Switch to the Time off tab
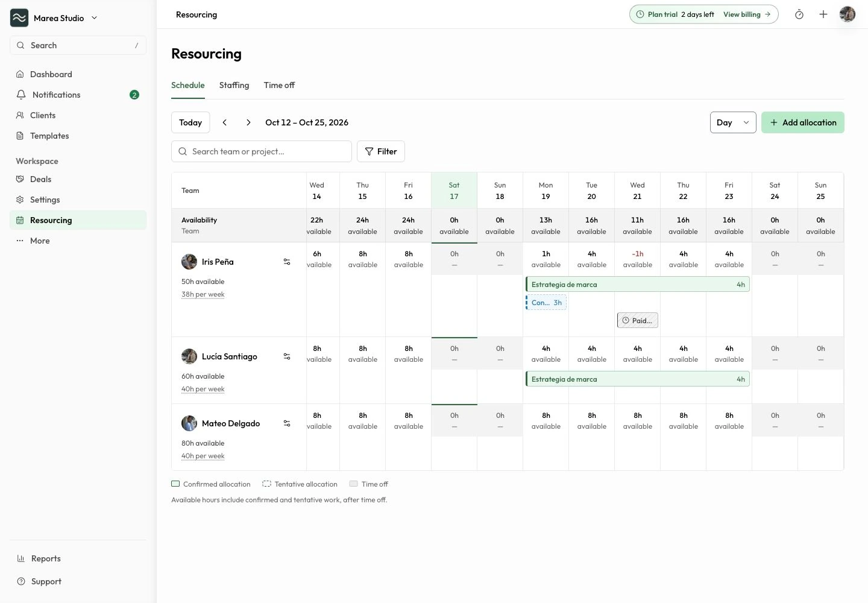This screenshot has width=868, height=603. [x=279, y=85]
